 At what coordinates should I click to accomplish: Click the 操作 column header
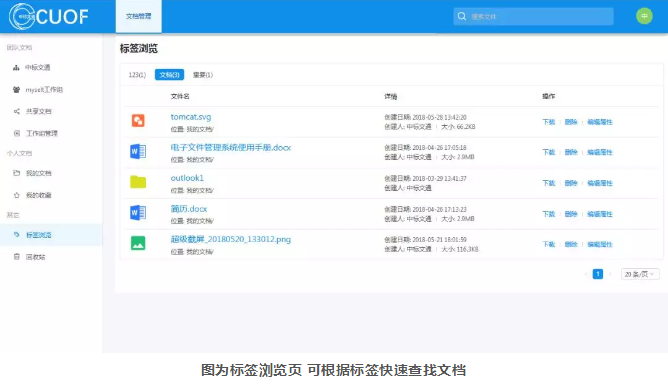[x=549, y=96]
